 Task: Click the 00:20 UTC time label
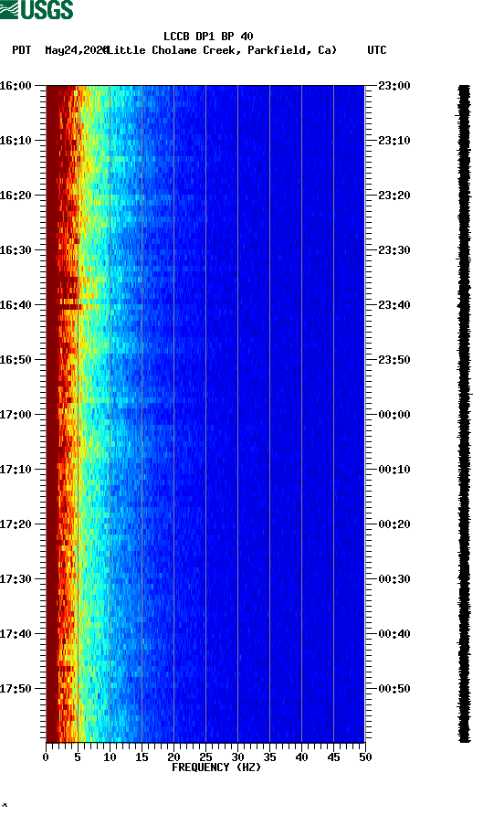point(394,524)
